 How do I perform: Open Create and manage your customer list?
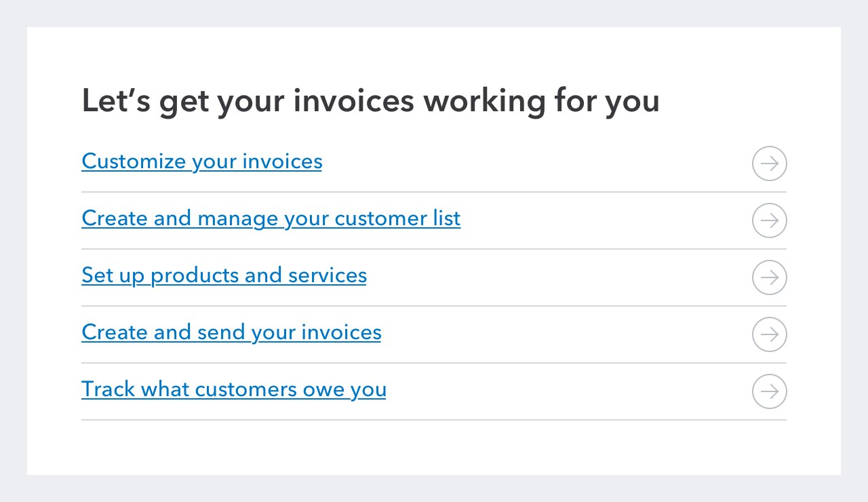[271, 218]
